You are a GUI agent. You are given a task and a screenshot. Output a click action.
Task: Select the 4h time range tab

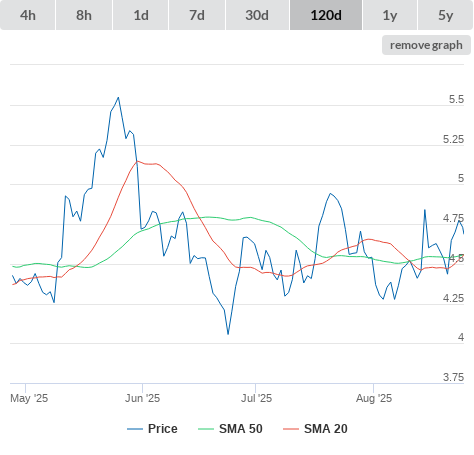point(28,15)
